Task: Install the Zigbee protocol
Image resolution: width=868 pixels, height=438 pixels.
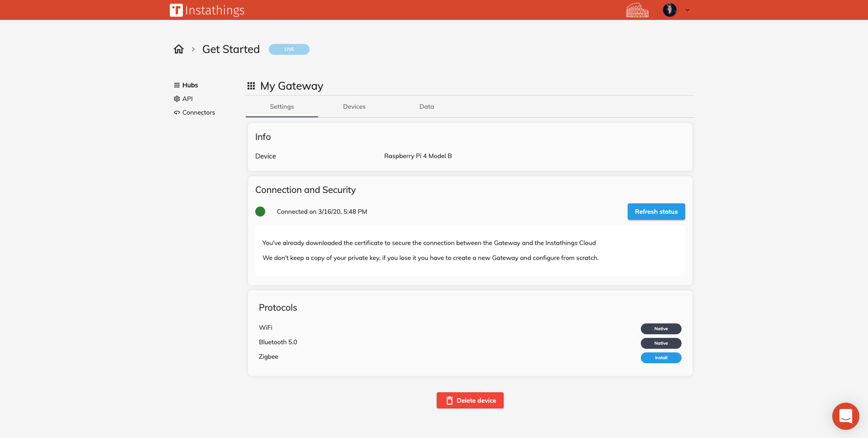Action: pyautogui.click(x=661, y=358)
